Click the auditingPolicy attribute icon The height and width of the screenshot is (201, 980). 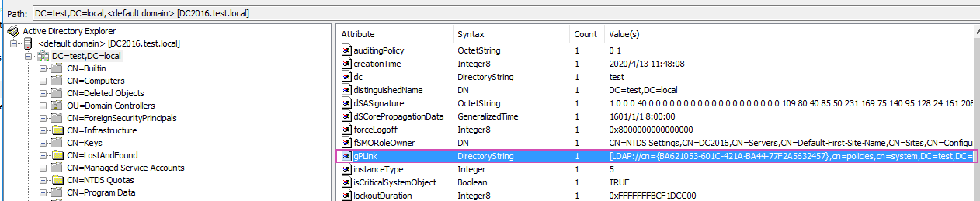(x=346, y=50)
